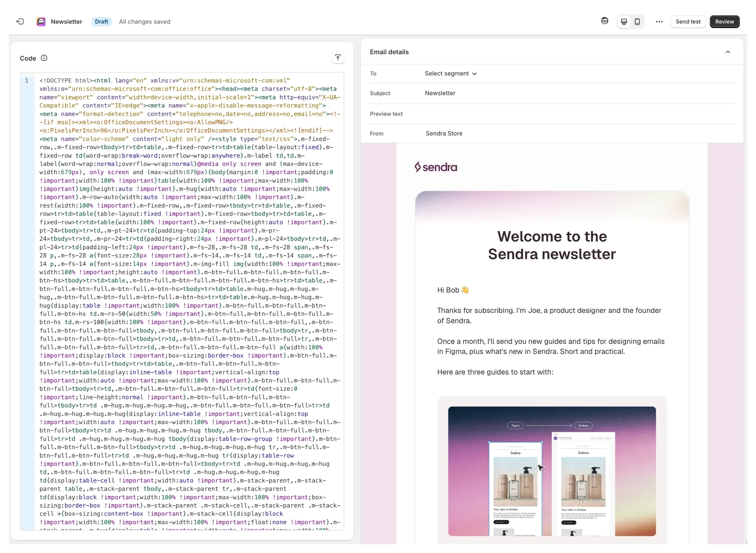The width and height of the screenshot is (756, 553).
Task: Click the Newsletter app icon
Action: point(41,21)
